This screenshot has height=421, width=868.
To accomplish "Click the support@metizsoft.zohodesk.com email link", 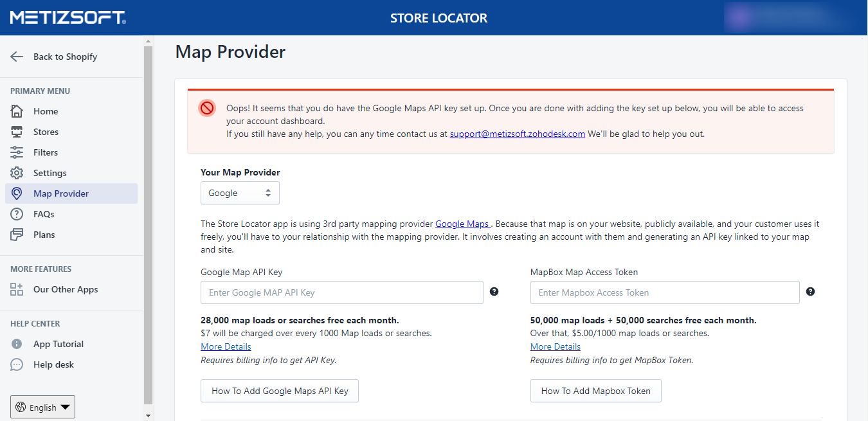I will coord(517,134).
